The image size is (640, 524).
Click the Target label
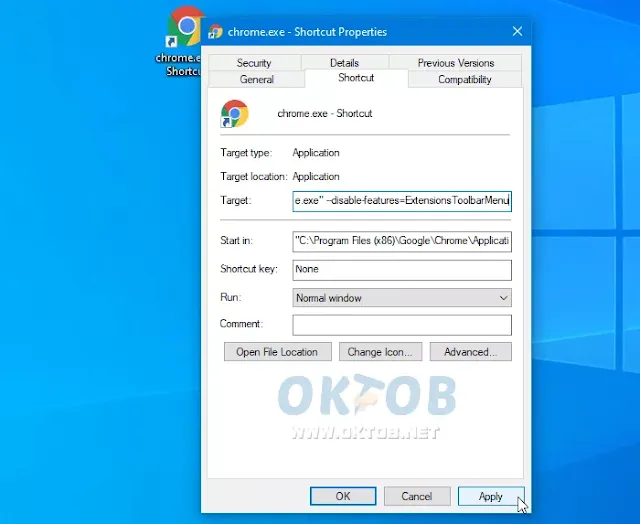(236, 200)
